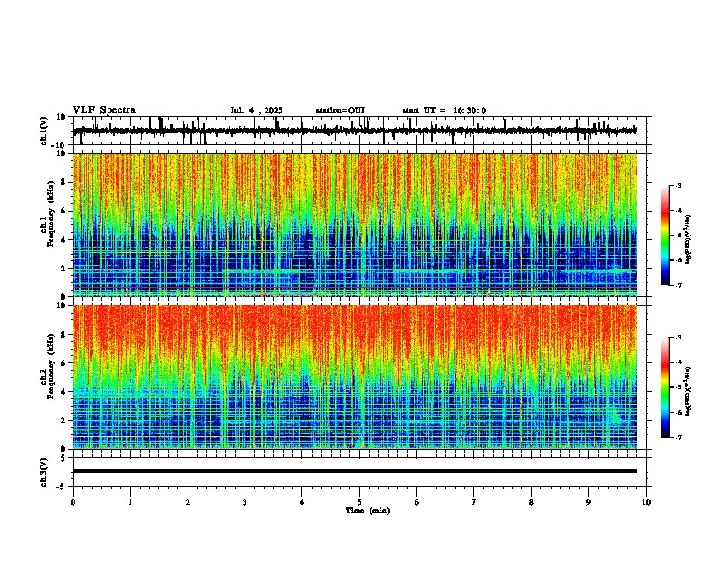The height and width of the screenshot is (563, 728).
Task: Click tick label "5" on the Time axis
Action: click(359, 502)
